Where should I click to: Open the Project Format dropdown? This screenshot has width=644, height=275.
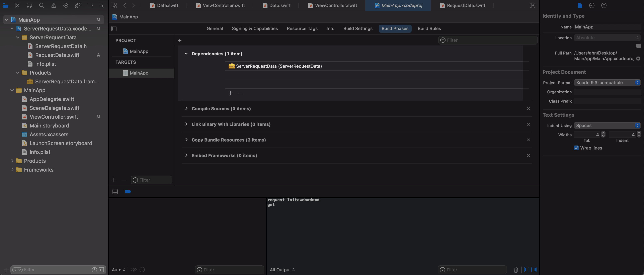tap(607, 83)
